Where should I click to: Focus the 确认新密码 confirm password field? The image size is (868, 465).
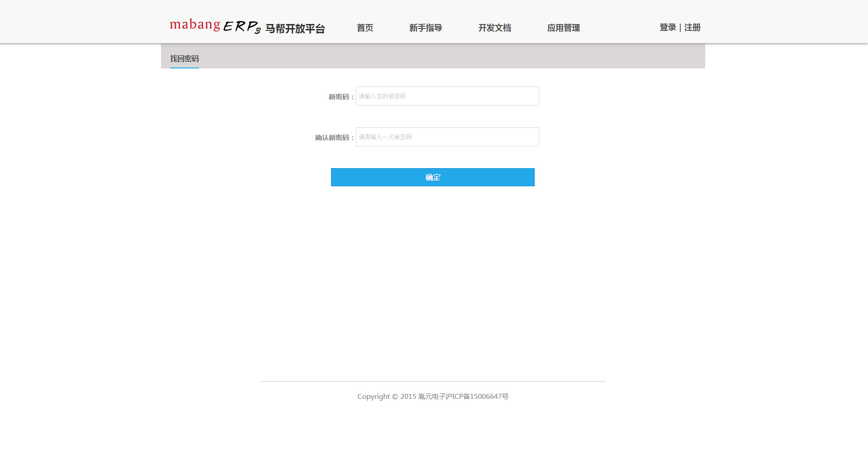coord(447,137)
